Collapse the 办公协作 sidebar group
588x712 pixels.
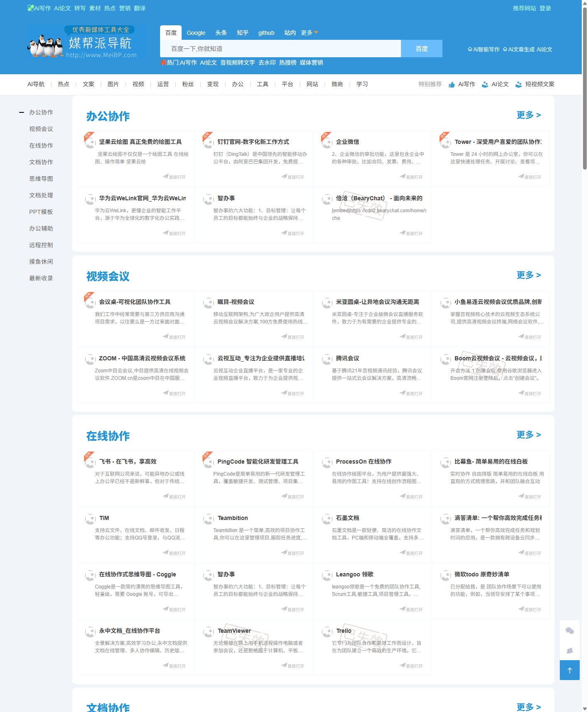[x=22, y=112]
